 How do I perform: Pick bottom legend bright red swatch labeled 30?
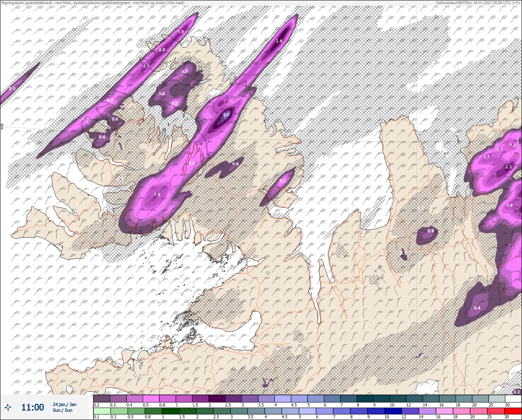click(x=513, y=411)
